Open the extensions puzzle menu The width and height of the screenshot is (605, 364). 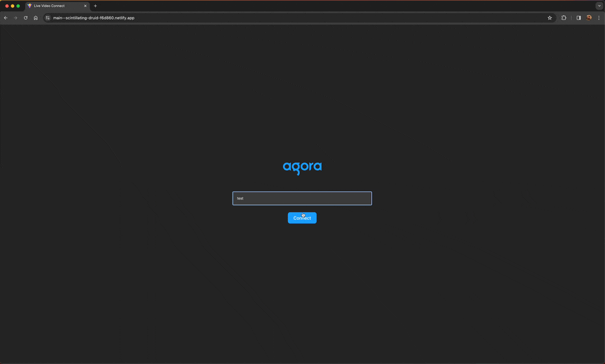[x=563, y=18]
